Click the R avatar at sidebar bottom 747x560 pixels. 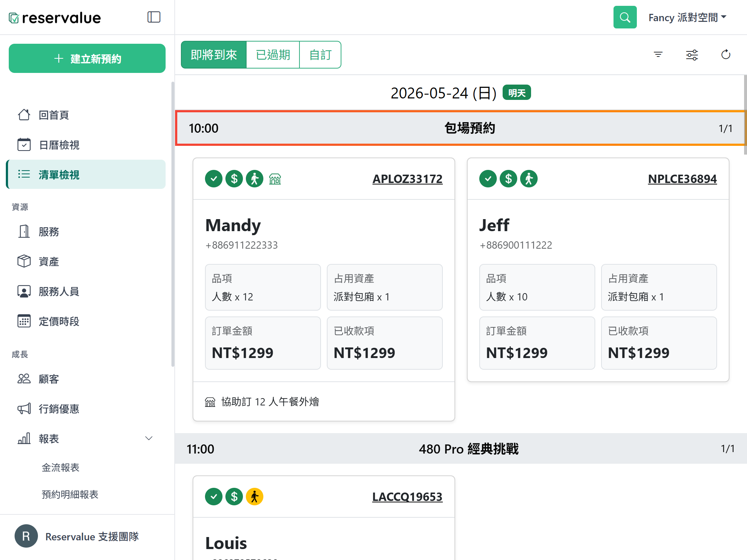point(26,536)
